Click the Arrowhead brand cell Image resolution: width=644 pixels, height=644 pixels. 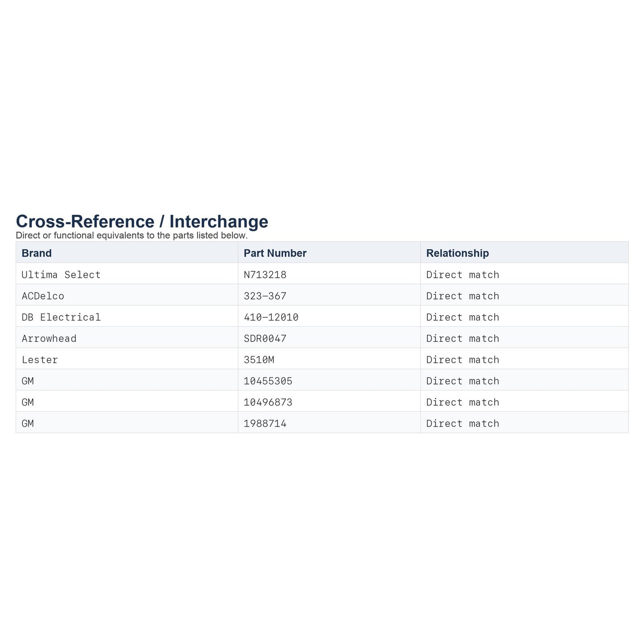pyautogui.click(x=49, y=339)
